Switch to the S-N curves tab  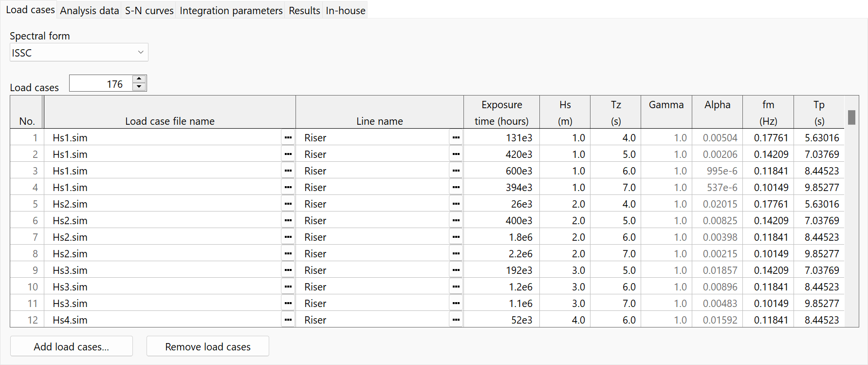(x=149, y=11)
